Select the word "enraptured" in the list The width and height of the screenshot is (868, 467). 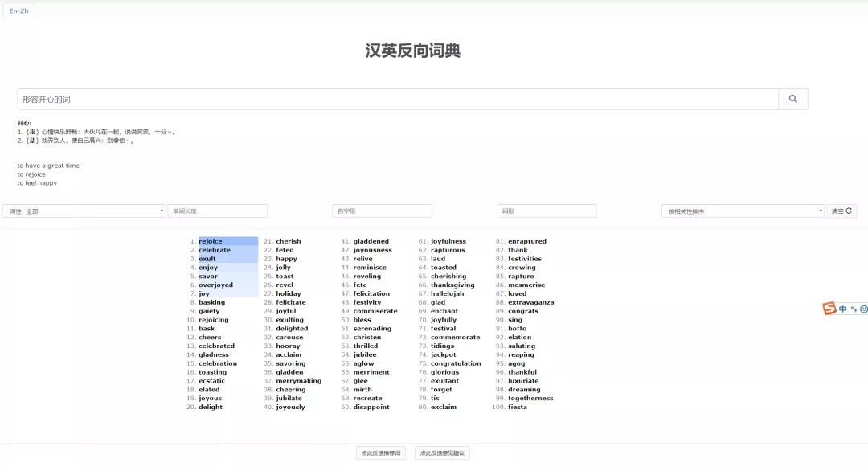click(x=527, y=241)
